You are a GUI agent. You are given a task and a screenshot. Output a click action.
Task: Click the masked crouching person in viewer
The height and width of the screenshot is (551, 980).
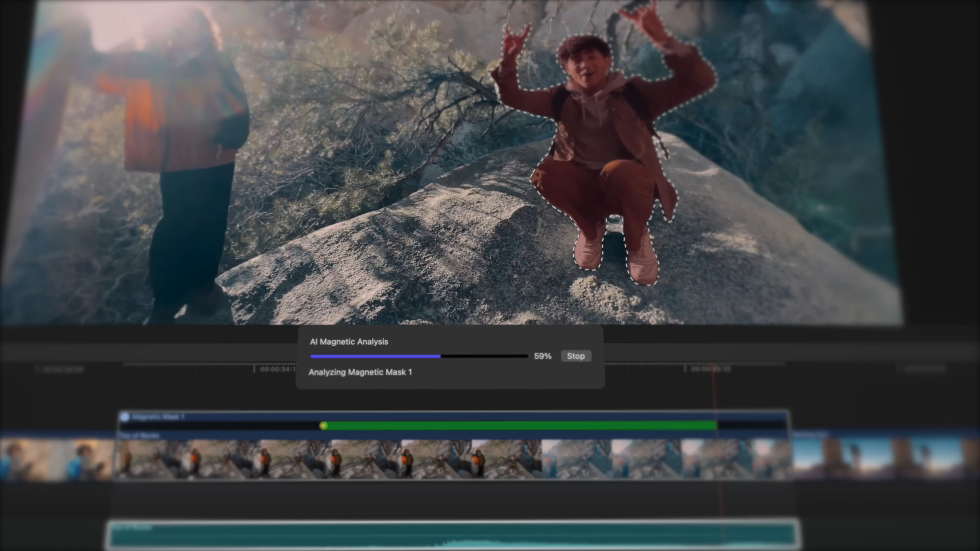click(x=605, y=152)
